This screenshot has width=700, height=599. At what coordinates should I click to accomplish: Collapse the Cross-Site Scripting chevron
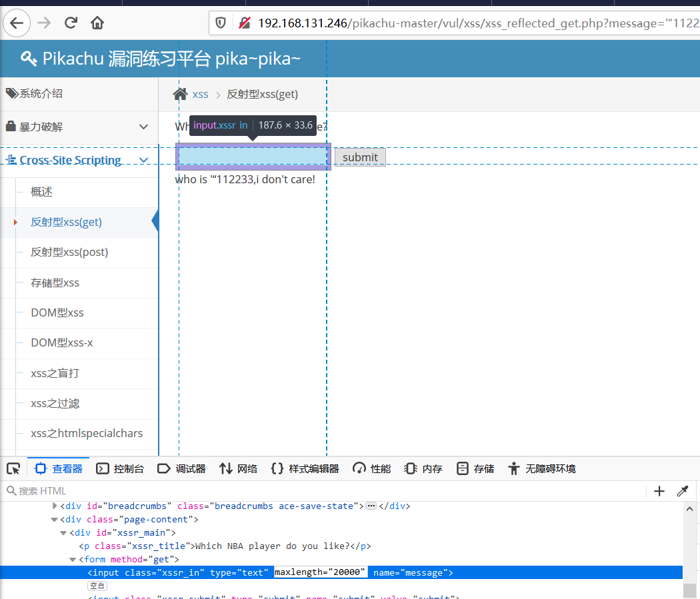[144, 160]
